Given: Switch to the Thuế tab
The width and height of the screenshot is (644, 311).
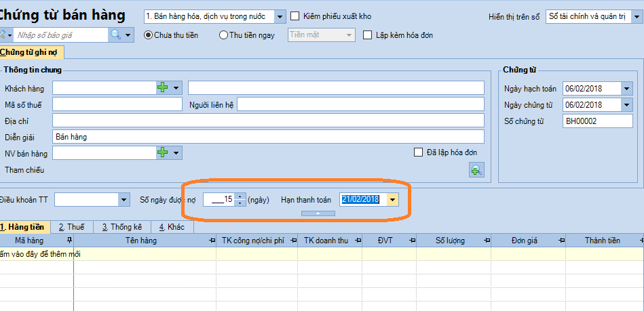Looking at the screenshot, I should 71,227.
